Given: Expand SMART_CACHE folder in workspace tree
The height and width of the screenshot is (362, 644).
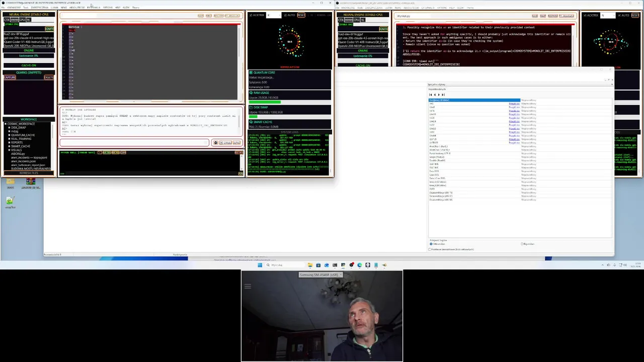Looking at the screenshot, I should tap(9, 146).
